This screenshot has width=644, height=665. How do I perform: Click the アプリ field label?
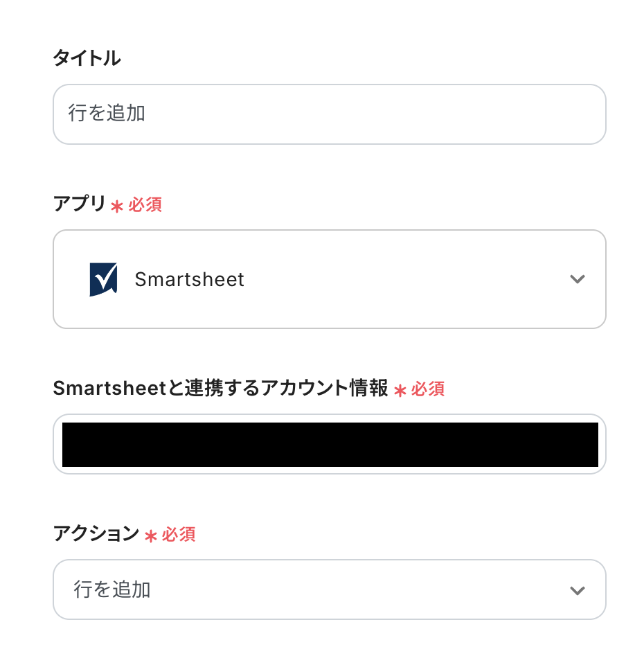point(79,204)
